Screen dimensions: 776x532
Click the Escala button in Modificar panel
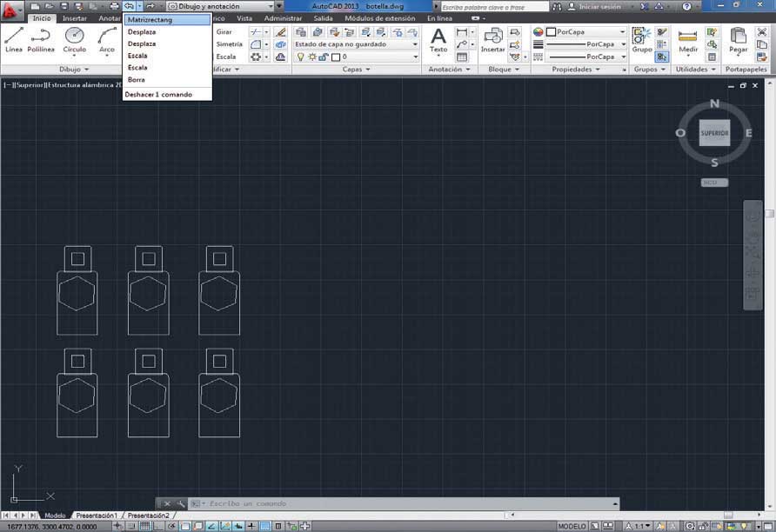tap(226, 57)
